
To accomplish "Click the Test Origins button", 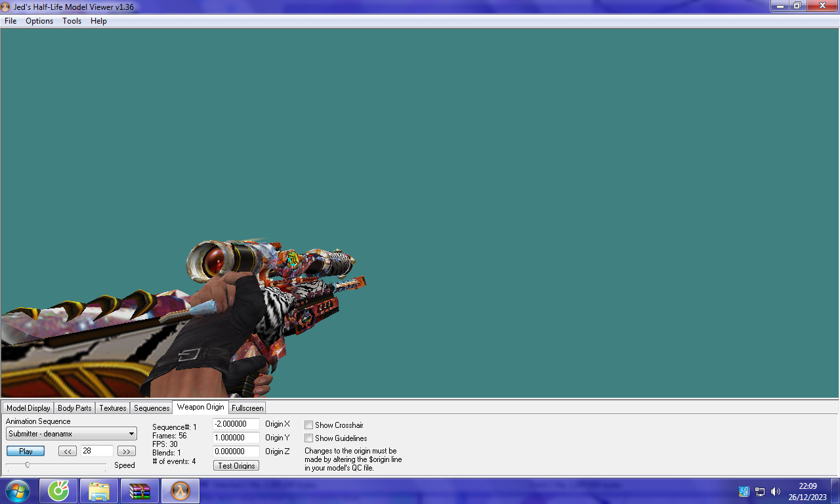I will pos(236,465).
